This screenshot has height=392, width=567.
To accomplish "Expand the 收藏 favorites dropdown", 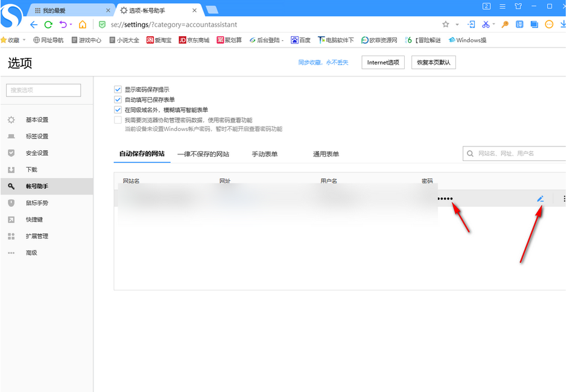I will coord(24,40).
